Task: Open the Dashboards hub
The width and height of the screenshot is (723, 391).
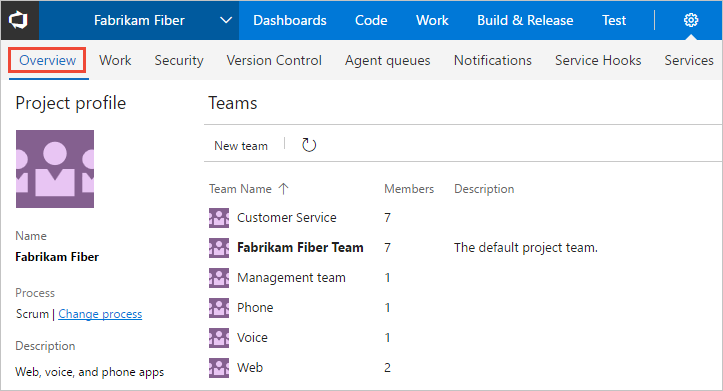Action: click(290, 20)
